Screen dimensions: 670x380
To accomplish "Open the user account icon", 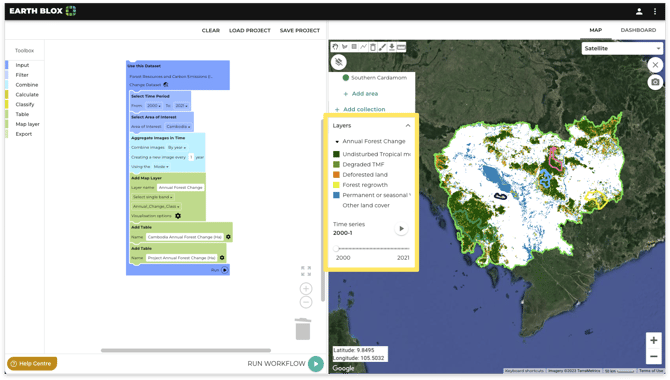I will pos(639,12).
